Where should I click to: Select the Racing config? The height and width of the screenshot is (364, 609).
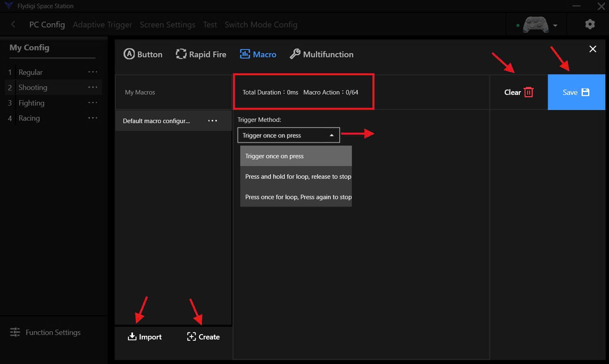(x=29, y=118)
